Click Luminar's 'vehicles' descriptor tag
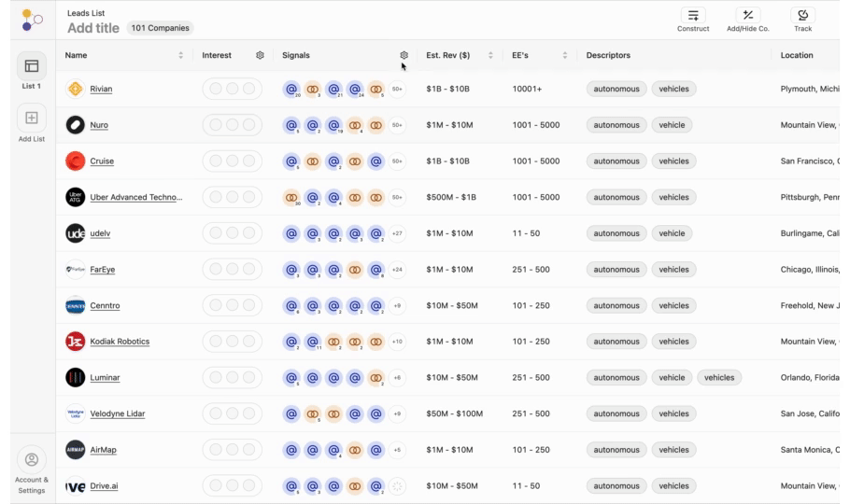 click(x=719, y=378)
